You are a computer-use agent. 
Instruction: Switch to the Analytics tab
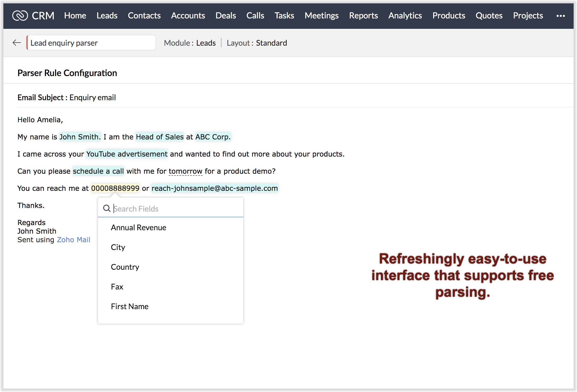click(405, 16)
